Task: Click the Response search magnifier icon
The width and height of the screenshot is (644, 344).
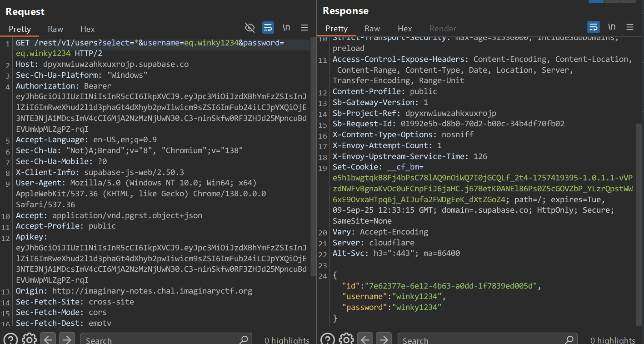Action: click(569, 339)
